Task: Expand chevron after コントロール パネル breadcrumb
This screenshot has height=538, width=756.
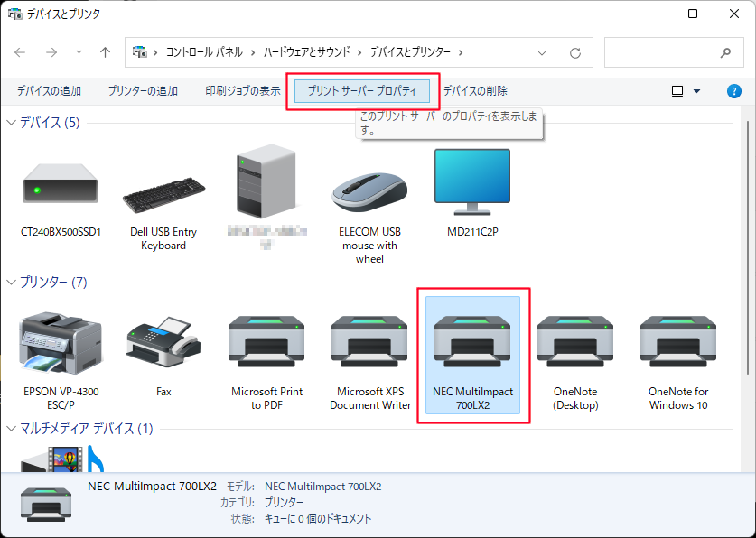Action: 253,52
